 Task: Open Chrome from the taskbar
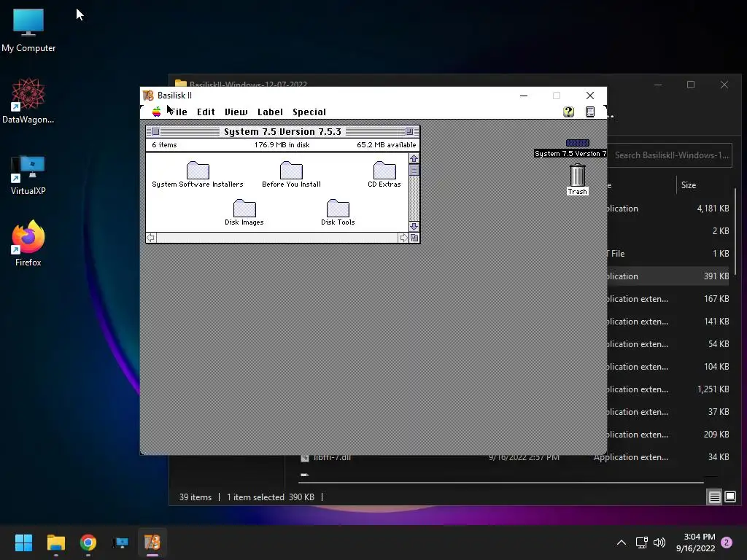click(x=88, y=542)
